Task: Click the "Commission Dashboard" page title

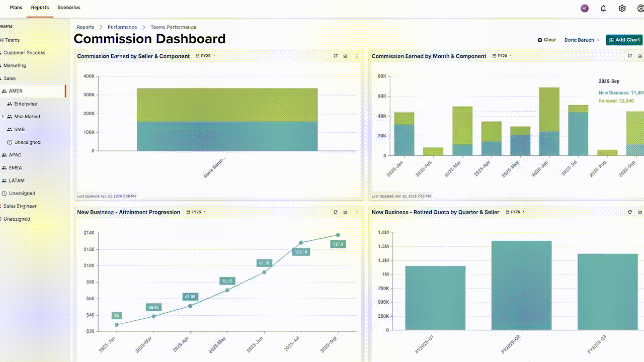Action: point(149,39)
